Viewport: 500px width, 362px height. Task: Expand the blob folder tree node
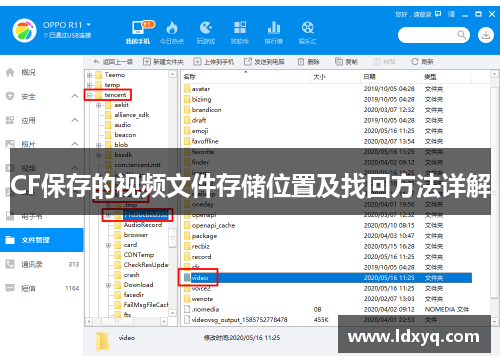click(99, 145)
